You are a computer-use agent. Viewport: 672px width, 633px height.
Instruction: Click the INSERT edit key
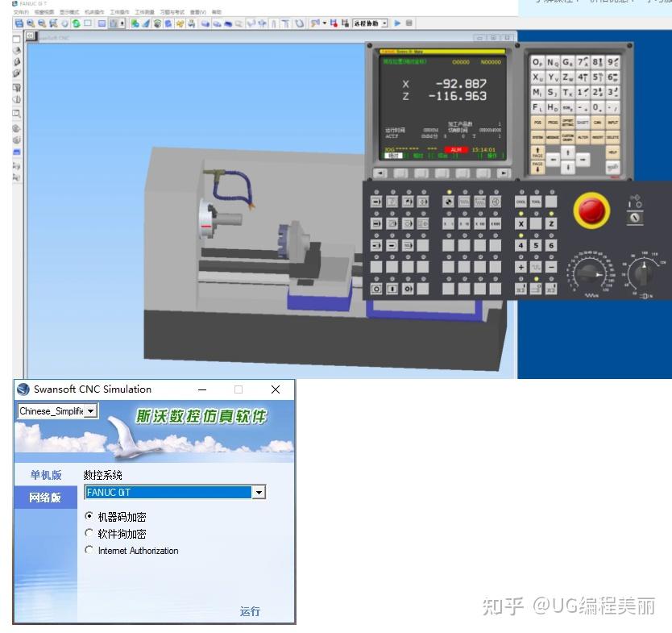click(x=597, y=137)
